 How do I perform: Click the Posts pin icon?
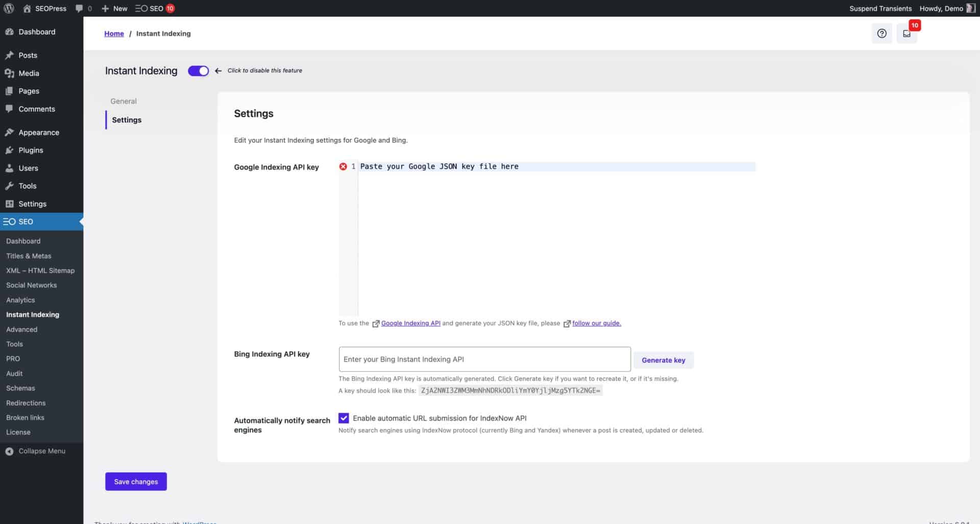click(x=9, y=55)
